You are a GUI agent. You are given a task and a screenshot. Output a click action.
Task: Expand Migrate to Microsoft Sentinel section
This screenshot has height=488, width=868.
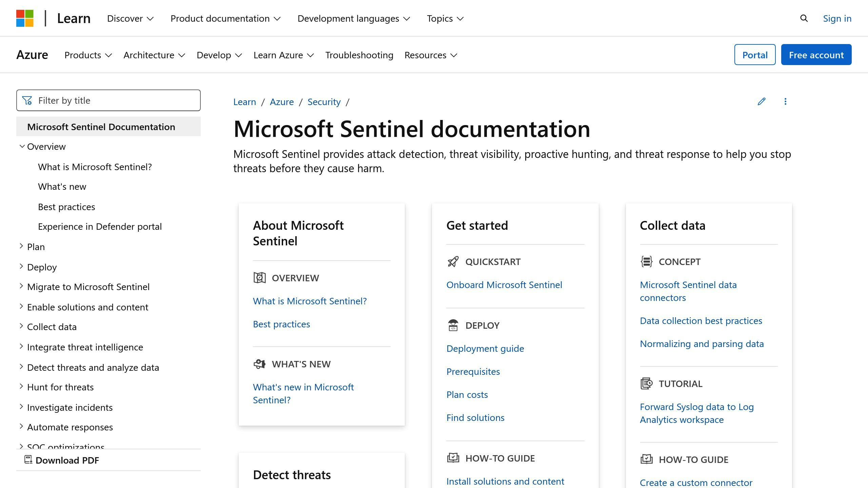(21, 286)
